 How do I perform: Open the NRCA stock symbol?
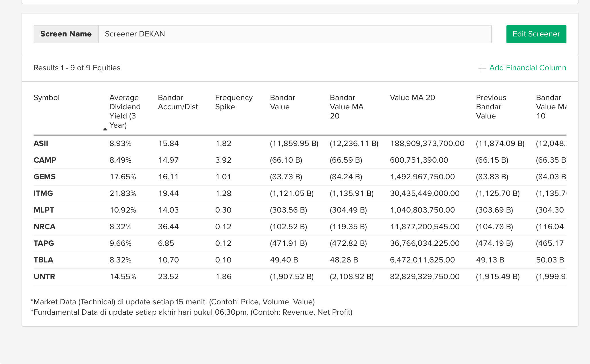pyautogui.click(x=44, y=227)
